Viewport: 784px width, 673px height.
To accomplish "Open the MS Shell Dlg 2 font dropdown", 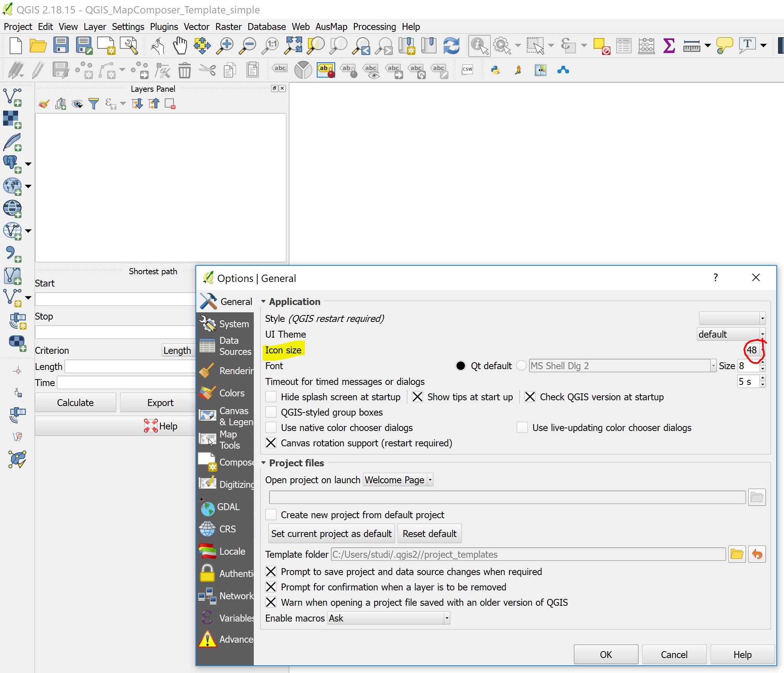I will click(x=622, y=366).
